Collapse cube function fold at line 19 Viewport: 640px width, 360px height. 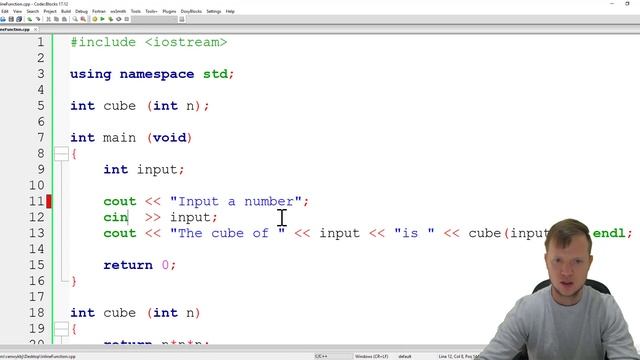(61, 329)
